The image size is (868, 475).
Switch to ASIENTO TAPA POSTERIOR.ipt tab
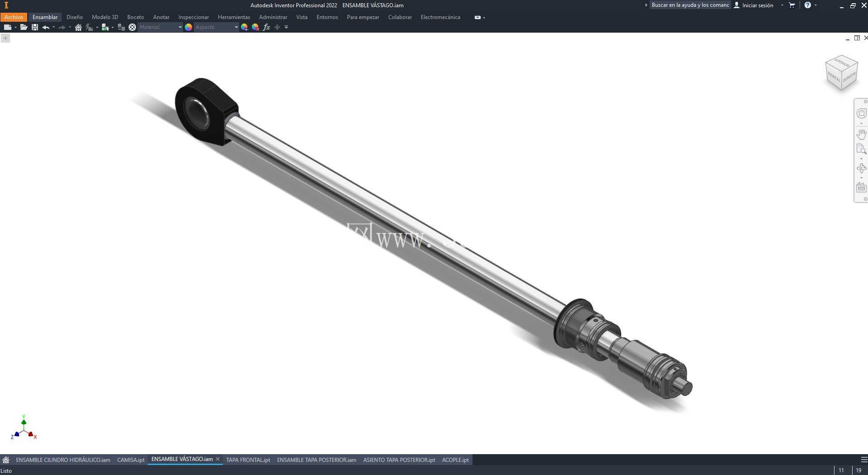[x=399, y=460]
